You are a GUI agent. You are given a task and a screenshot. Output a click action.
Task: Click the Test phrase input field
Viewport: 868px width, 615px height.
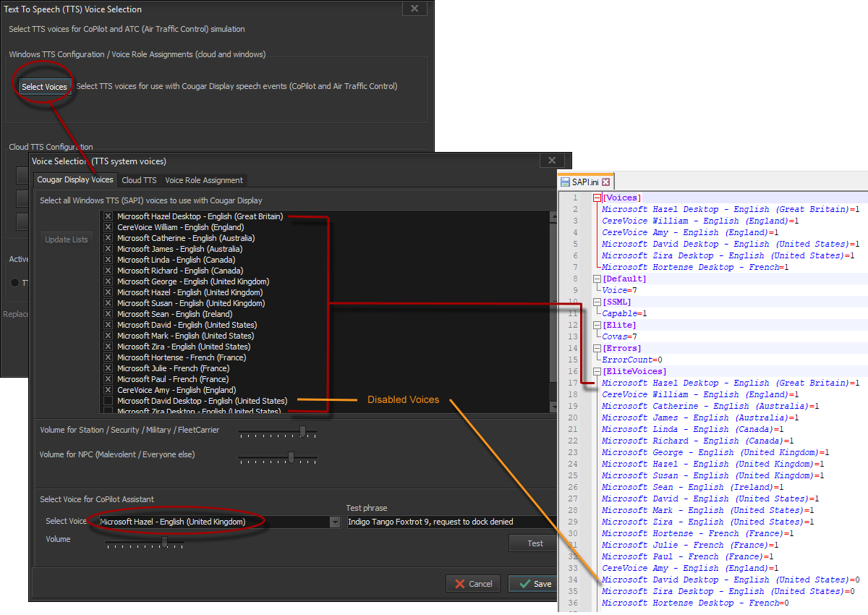point(448,522)
